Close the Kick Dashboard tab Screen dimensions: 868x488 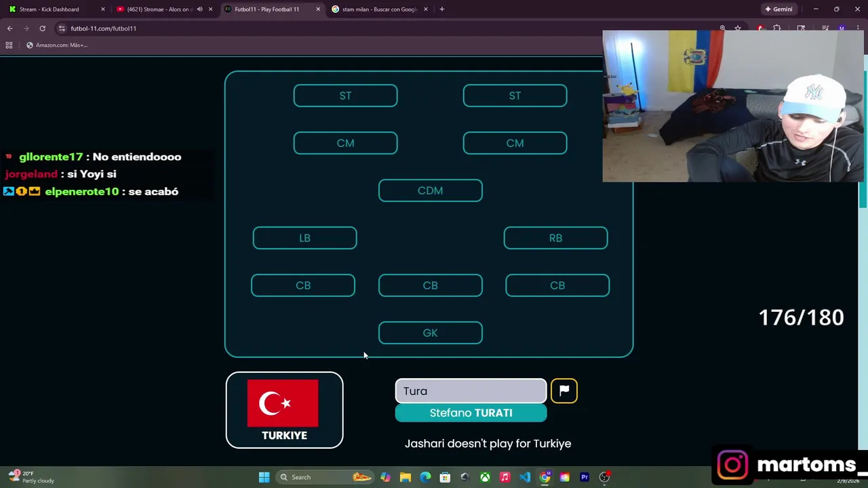pos(103,9)
